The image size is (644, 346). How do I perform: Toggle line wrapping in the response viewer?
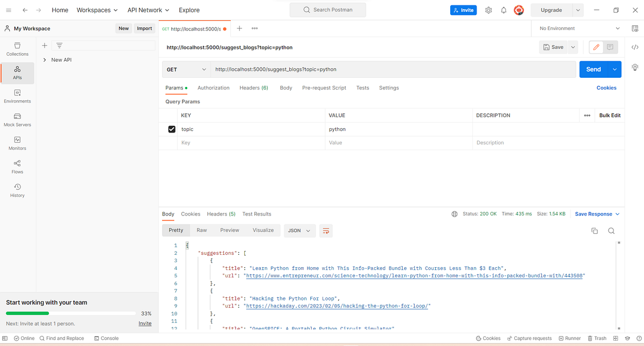tap(326, 230)
